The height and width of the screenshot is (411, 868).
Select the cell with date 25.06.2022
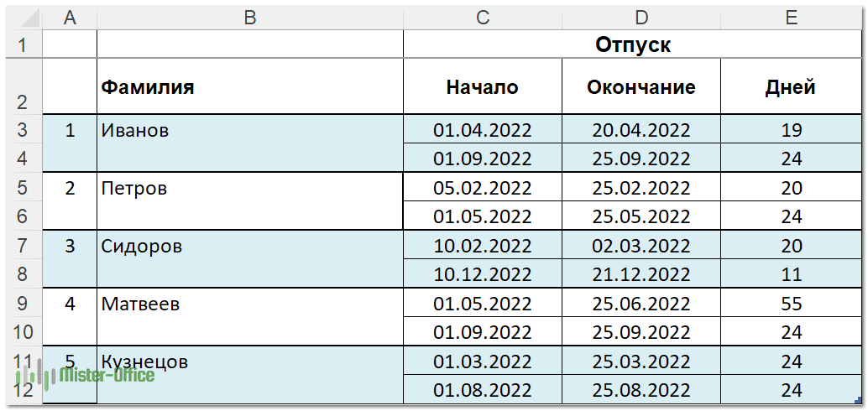click(x=641, y=304)
